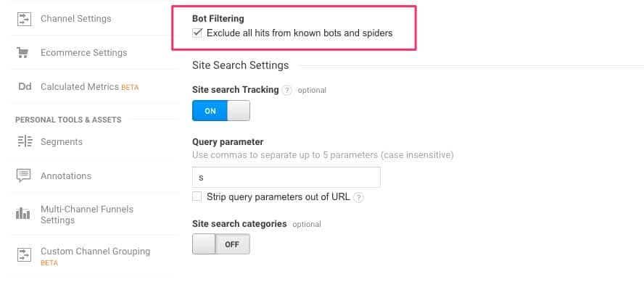Open Ecommerce Settings from sidebar
644x282 pixels.
84,52
